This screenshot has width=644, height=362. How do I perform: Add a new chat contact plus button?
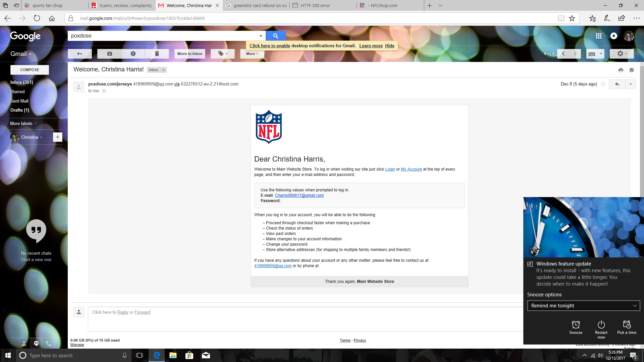(58, 137)
